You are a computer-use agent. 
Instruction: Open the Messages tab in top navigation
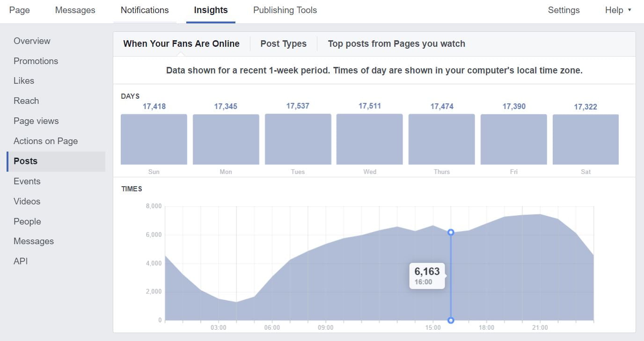click(x=75, y=10)
